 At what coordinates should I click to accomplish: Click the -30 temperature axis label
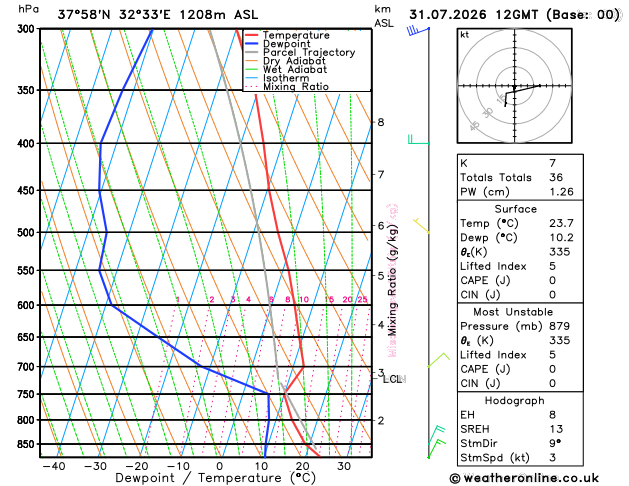tap(95, 466)
